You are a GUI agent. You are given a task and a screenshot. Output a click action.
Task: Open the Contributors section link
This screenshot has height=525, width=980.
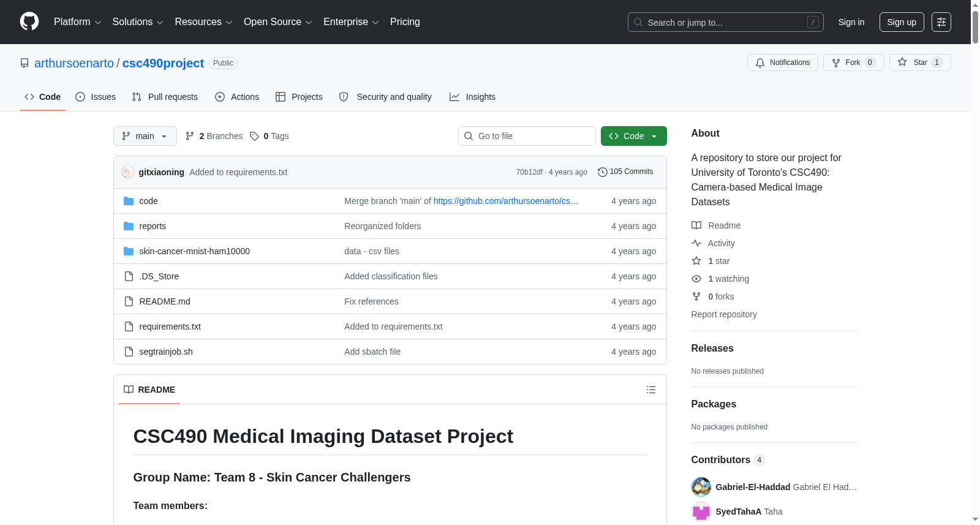[x=728, y=459]
